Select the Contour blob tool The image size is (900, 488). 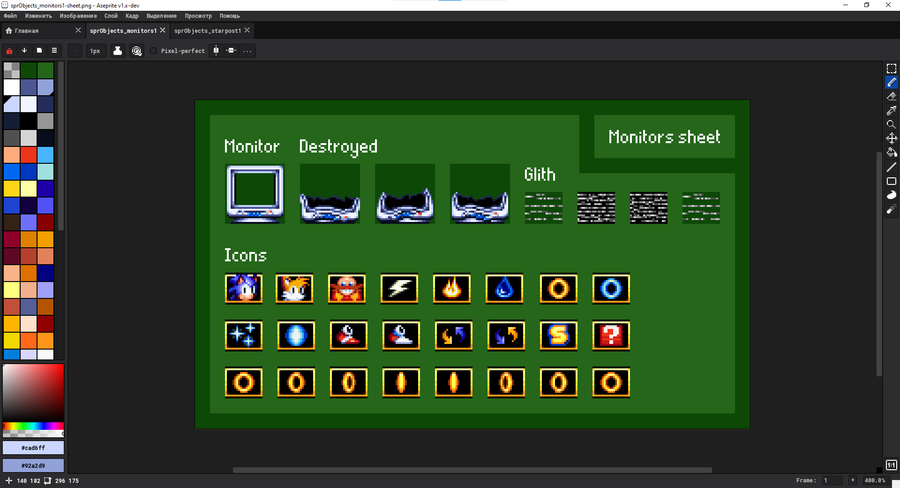[x=891, y=195]
